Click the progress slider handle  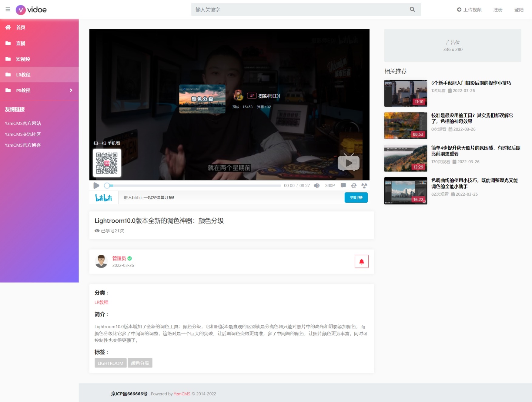[x=107, y=185]
